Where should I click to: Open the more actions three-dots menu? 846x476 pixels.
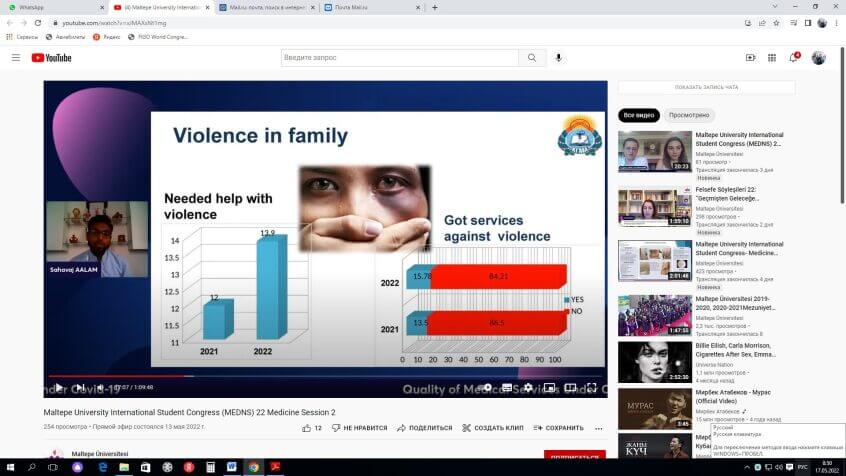coord(598,428)
